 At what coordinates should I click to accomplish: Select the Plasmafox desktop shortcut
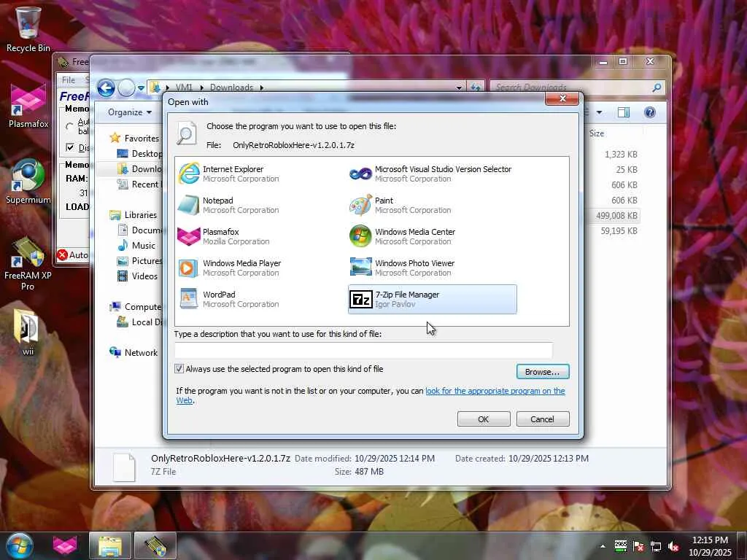28,106
